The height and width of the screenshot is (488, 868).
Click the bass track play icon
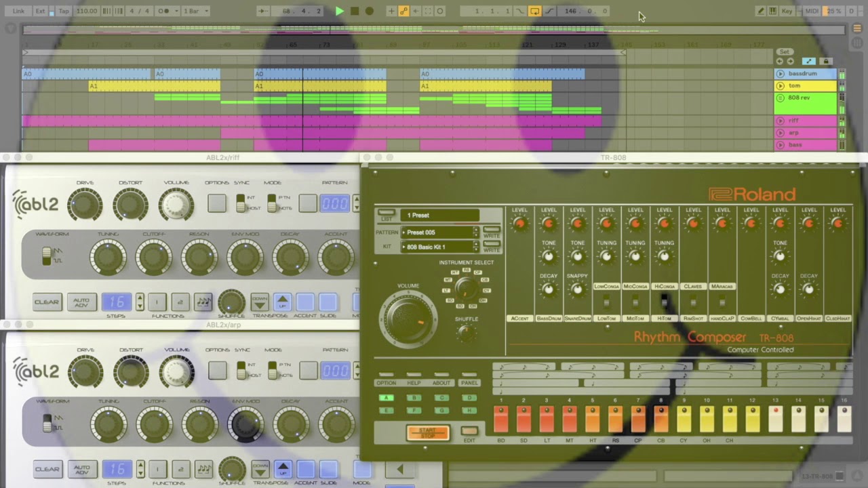(x=781, y=145)
